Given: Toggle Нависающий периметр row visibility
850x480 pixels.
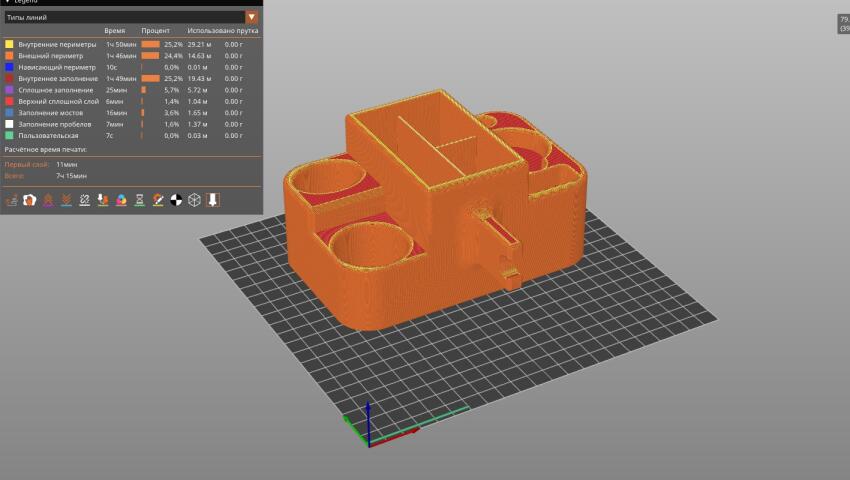Looking at the screenshot, I should [x=132, y=67].
